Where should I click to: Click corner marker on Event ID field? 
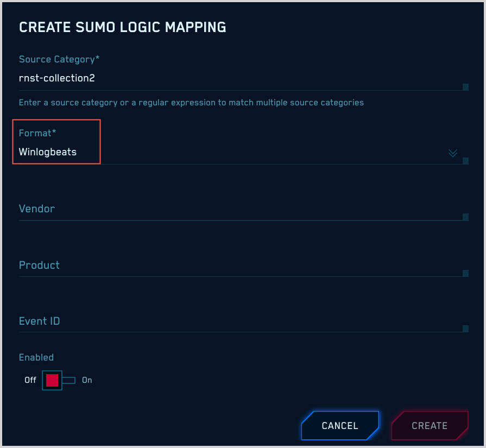tap(465, 329)
